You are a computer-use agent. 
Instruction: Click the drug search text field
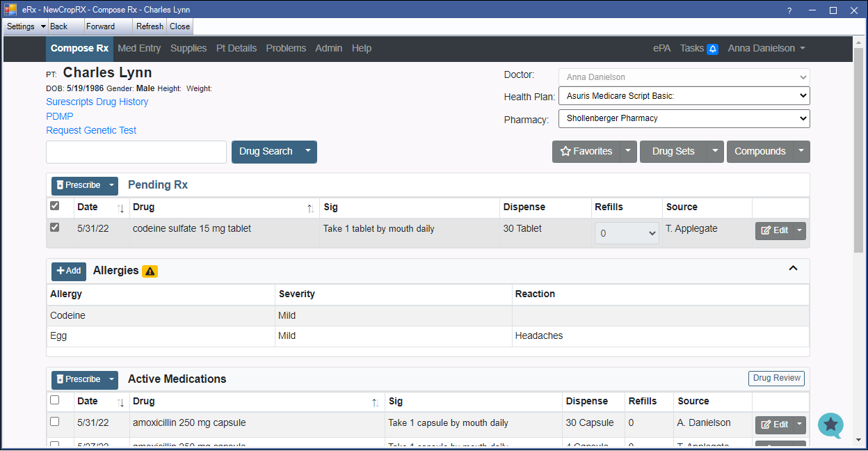pyautogui.click(x=136, y=152)
